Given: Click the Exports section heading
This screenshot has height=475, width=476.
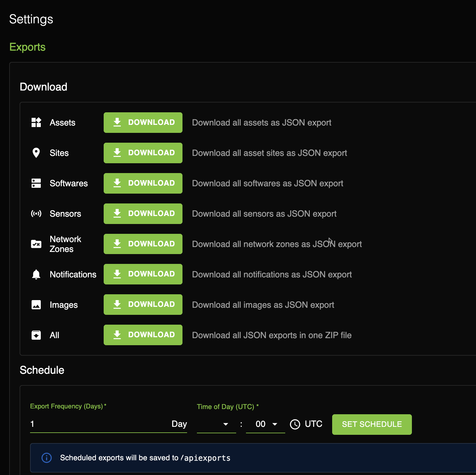Looking at the screenshot, I should [27, 47].
